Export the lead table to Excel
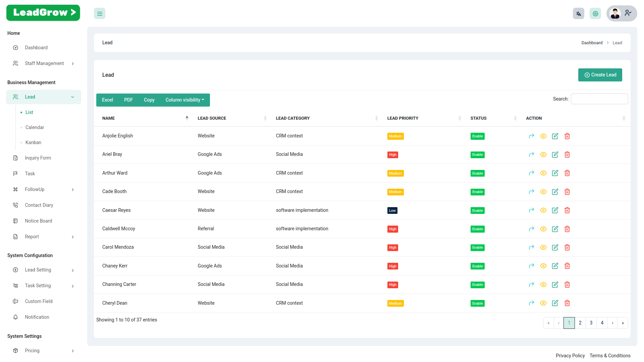644x362 pixels. coord(107,100)
